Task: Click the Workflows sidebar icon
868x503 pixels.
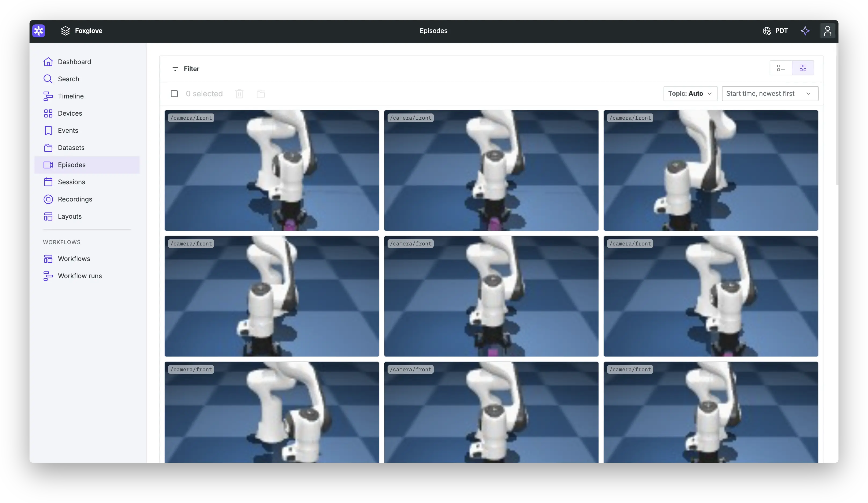Action: click(x=48, y=259)
